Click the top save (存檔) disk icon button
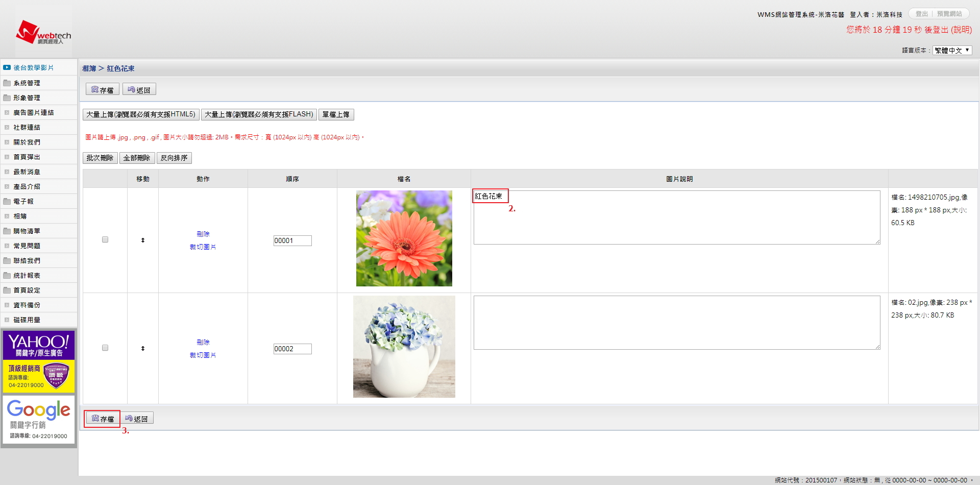980x485 pixels. [102, 90]
